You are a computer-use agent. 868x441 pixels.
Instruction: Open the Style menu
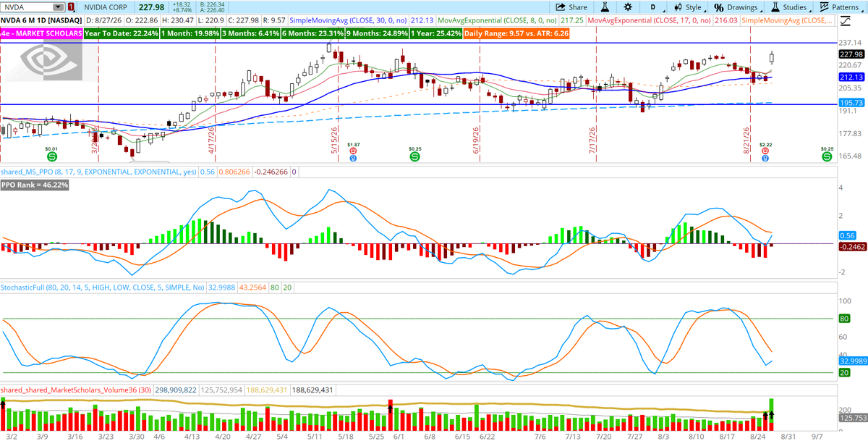pyautogui.click(x=689, y=7)
